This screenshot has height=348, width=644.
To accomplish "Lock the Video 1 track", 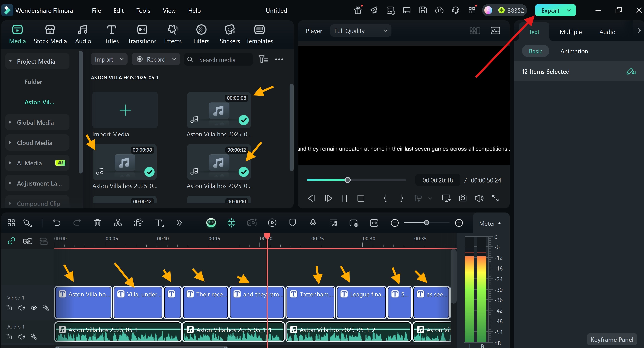I will (x=9, y=308).
